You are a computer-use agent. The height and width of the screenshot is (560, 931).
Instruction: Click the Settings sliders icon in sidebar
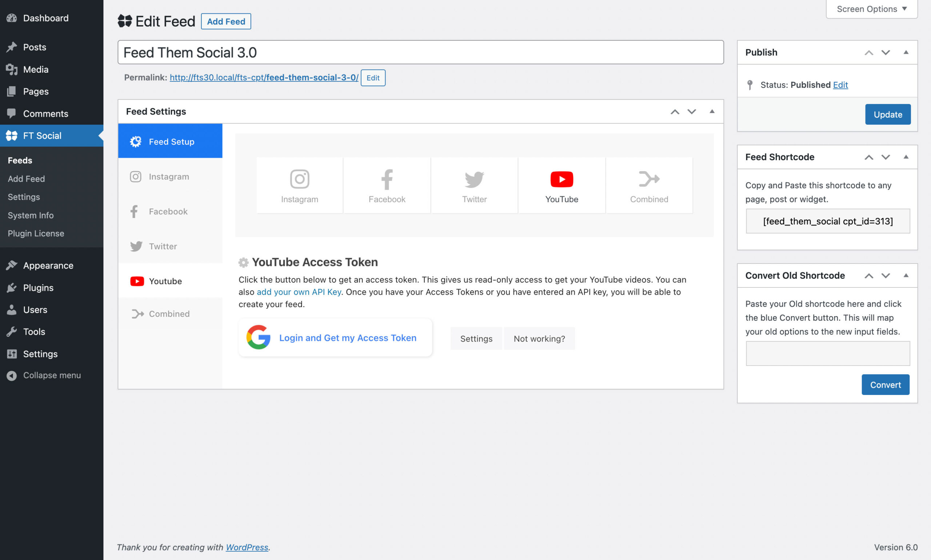(12, 354)
